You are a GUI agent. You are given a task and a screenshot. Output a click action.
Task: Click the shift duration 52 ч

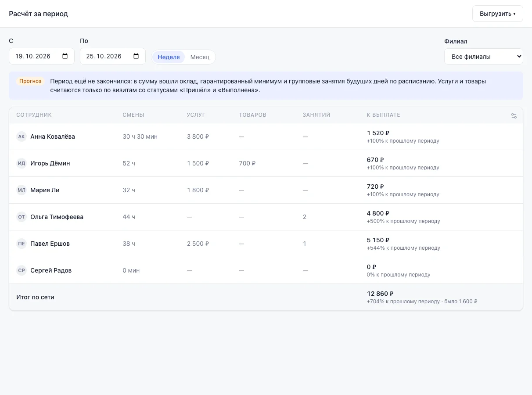point(129,163)
